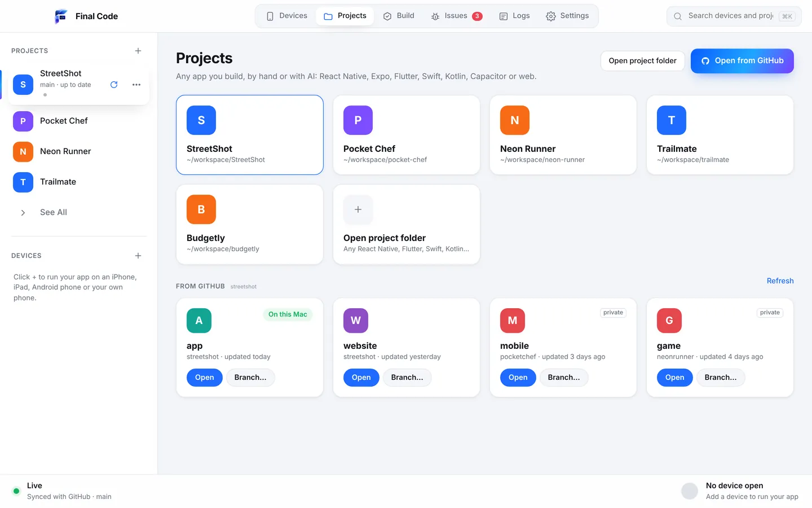The width and height of the screenshot is (812, 508).
Task: Select the Trailmate project card
Action: (x=720, y=135)
